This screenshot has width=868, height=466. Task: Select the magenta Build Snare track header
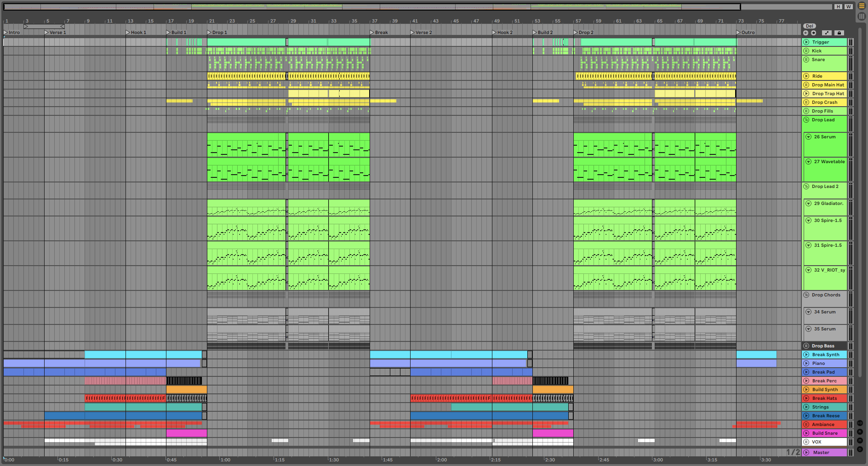825,433
